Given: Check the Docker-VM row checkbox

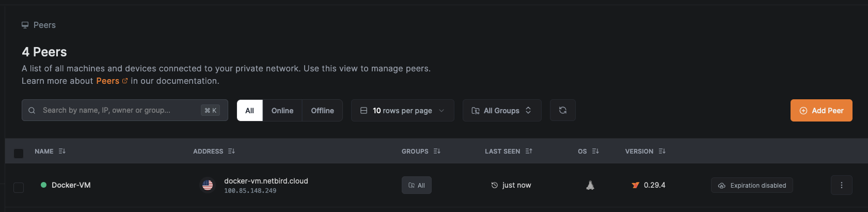Looking at the screenshot, I should (x=19, y=187).
